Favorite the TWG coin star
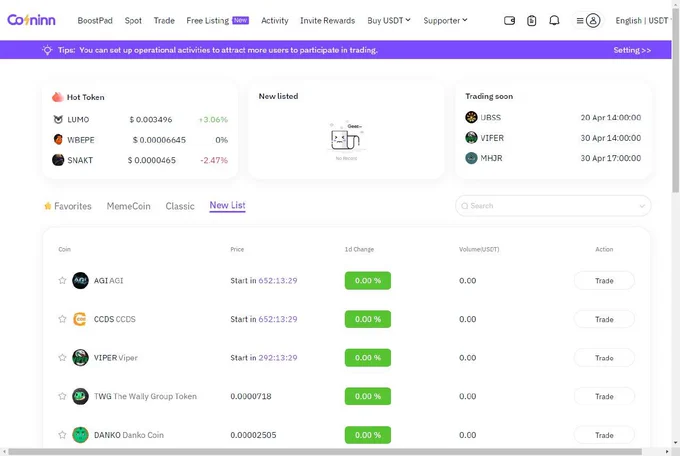Screen dimensions: 680x456 tap(62, 396)
